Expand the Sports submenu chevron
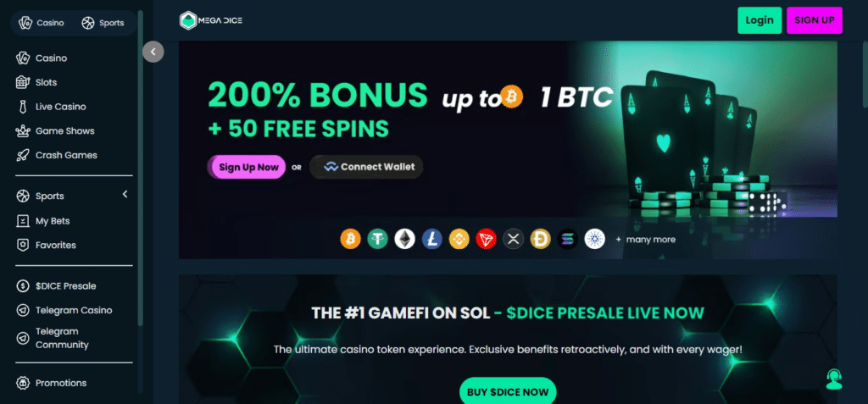 [125, 194]
